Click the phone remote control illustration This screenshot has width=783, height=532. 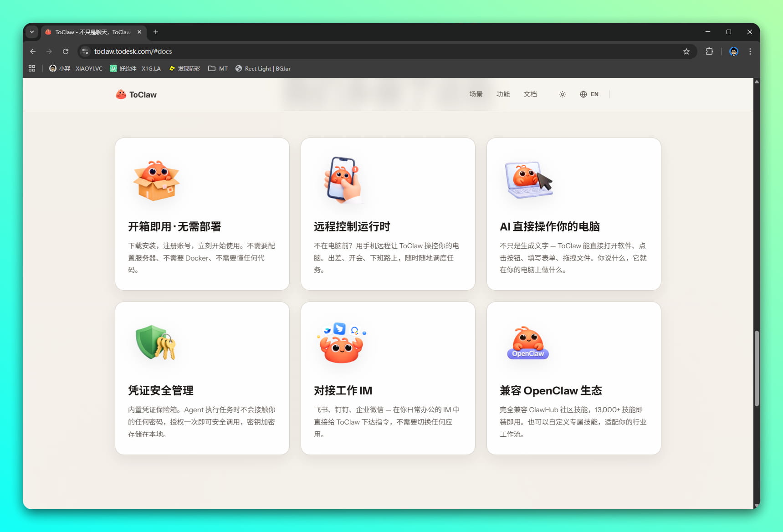[x=343, y=179]
